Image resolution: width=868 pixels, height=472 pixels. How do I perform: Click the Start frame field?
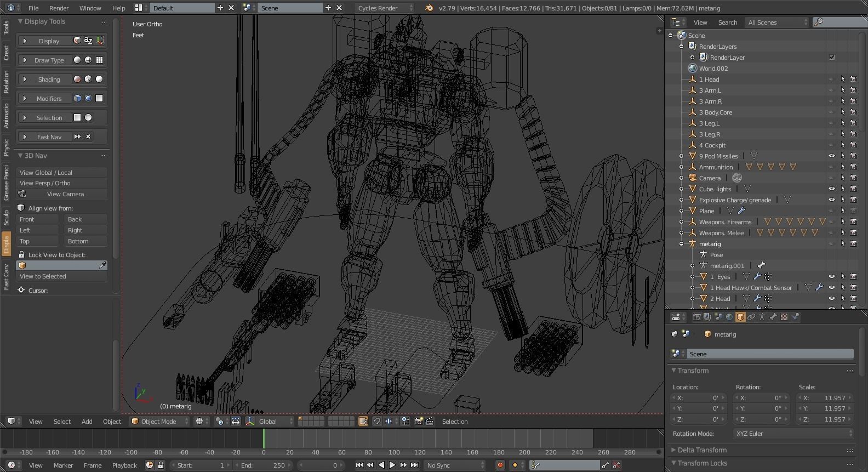coord(201,465)
